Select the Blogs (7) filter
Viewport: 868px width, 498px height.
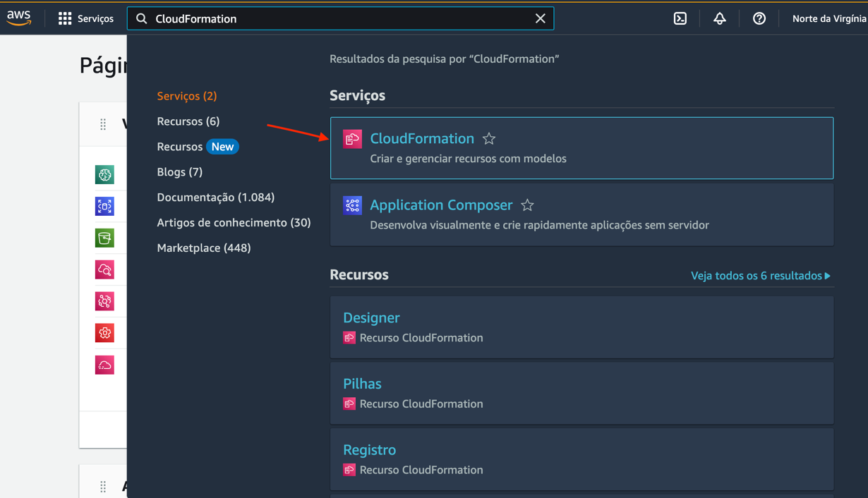pyautogui.click(x=180, y=172)
